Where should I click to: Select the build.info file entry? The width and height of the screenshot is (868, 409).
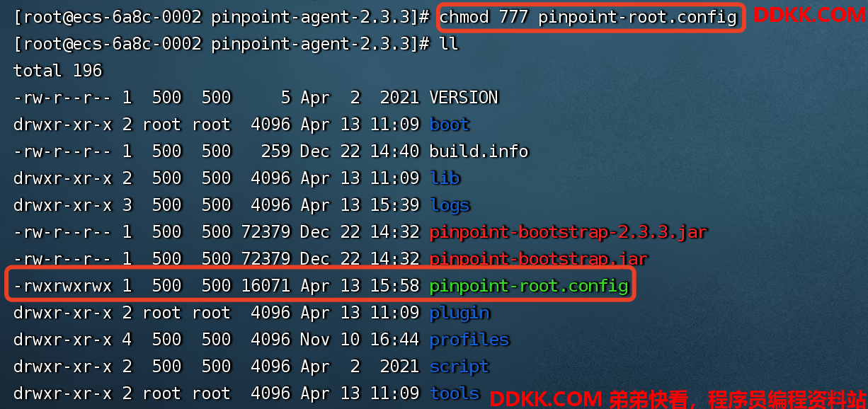(x=479, y=151)
